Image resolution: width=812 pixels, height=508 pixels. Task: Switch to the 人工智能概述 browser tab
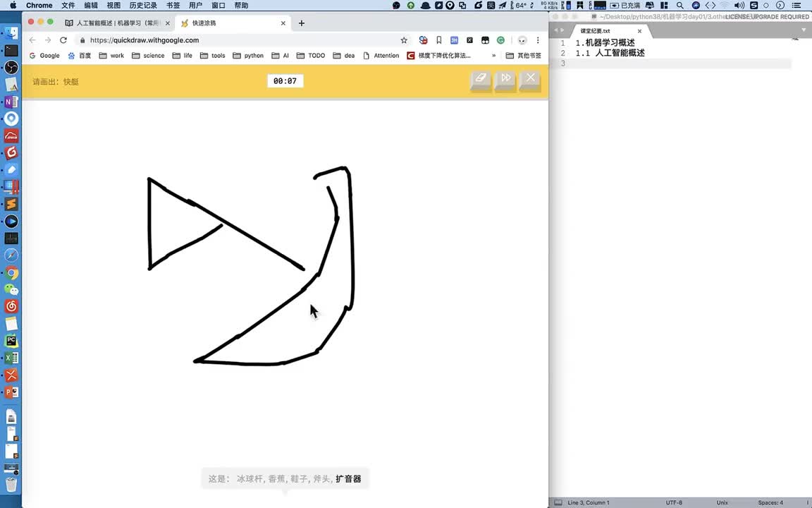click(x=116, y=23)
